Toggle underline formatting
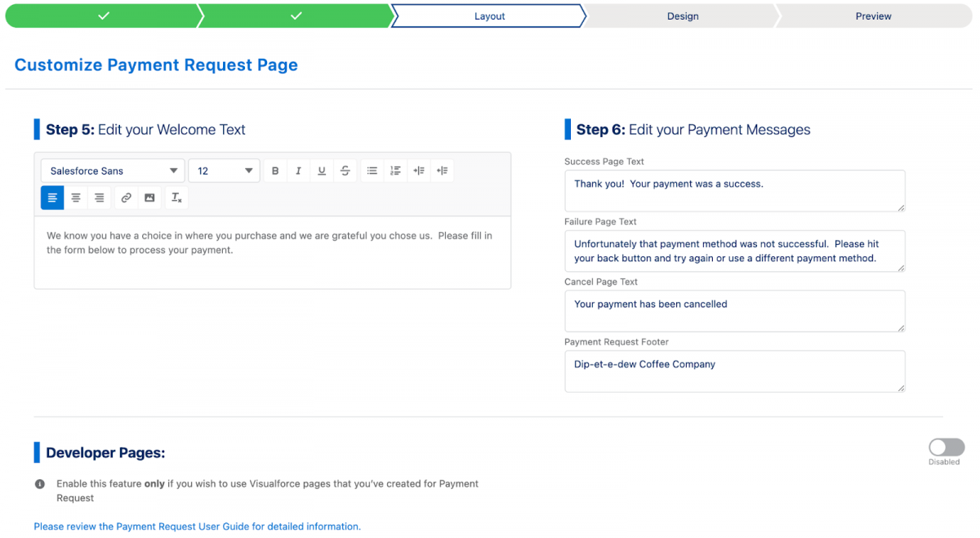The width and height of the screenshot is (980, 538). click(x=321, y=171)
